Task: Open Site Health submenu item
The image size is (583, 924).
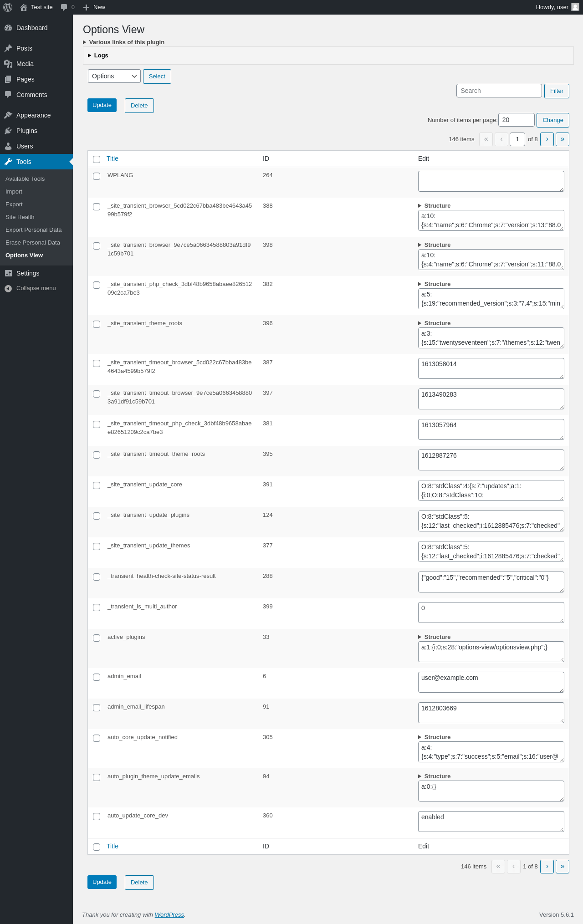Action: point(20,217)
